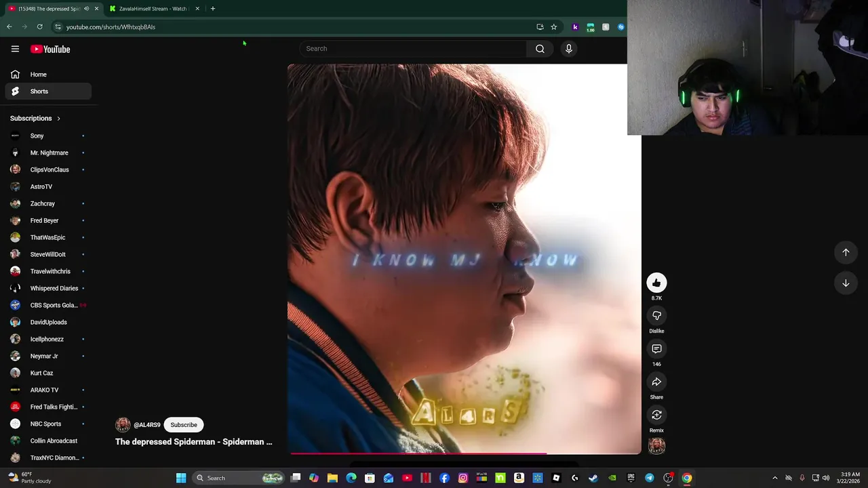This screenshot has height=488, width=868.
Task: Open the @AL4RS9 channel avatar
Action: pos(123,425)
